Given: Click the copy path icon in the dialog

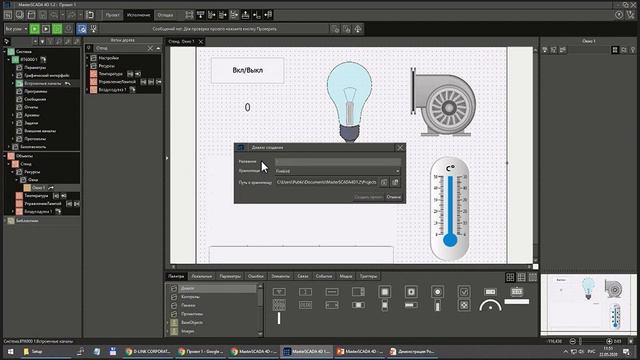Looking at the screenshot, I should pos(395,182).
